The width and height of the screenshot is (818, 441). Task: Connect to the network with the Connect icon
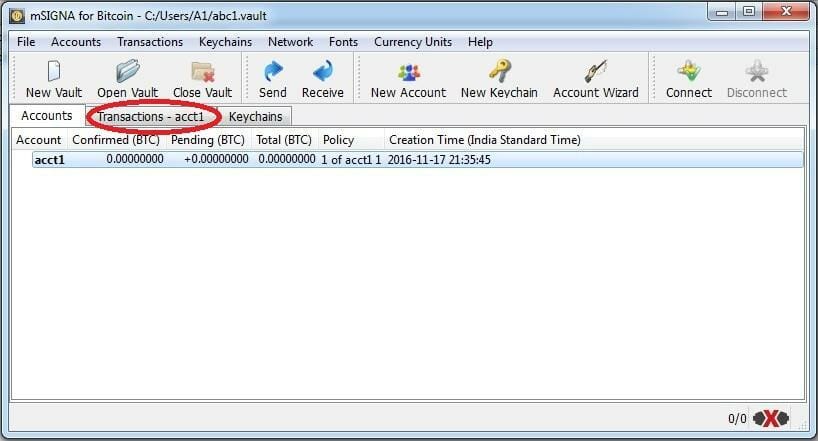pos(689,71)
